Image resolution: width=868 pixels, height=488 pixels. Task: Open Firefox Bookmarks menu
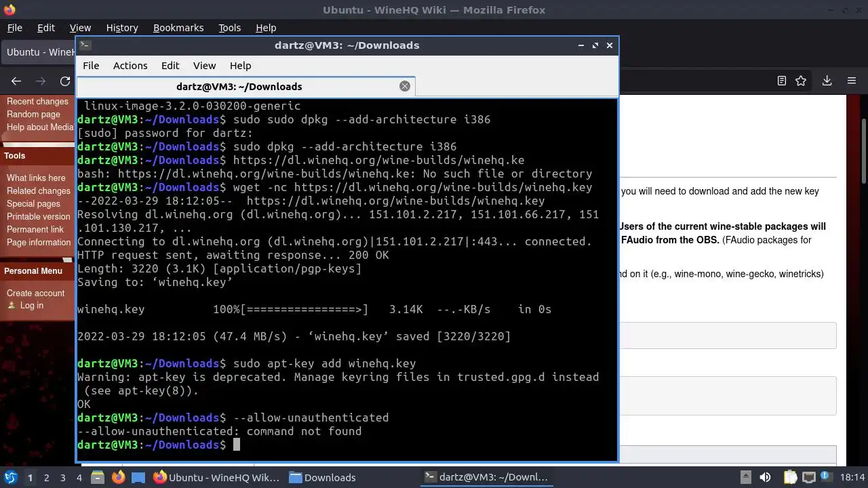point(178,28)
